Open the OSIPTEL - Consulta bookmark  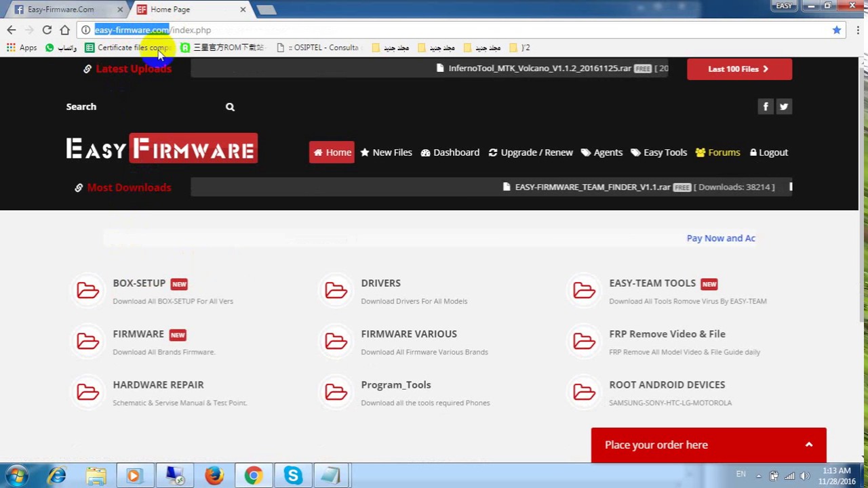click(x=317, y=47)
